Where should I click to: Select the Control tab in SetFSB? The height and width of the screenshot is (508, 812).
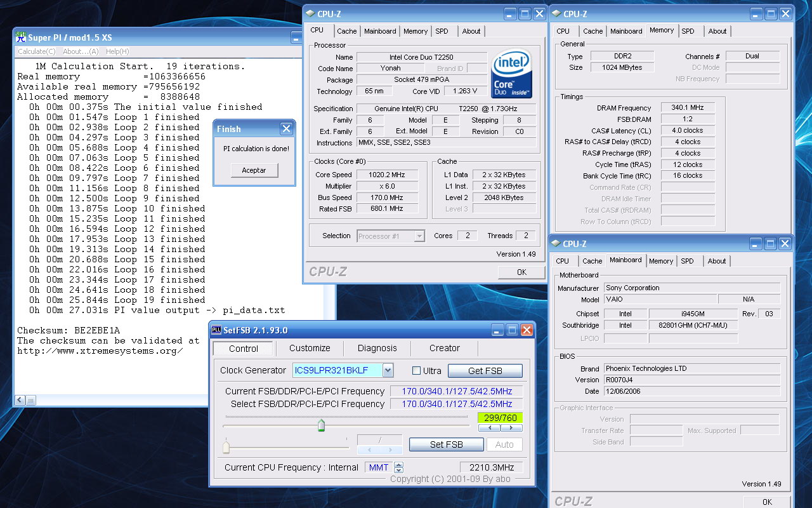pyautogui.click(x=244, y=349)
